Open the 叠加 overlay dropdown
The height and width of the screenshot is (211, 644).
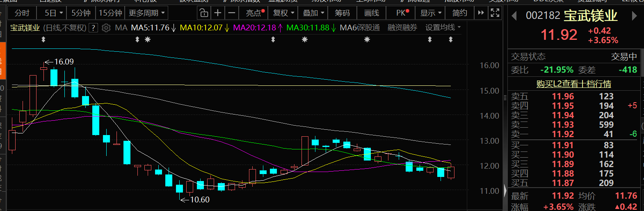click(313, 13)
